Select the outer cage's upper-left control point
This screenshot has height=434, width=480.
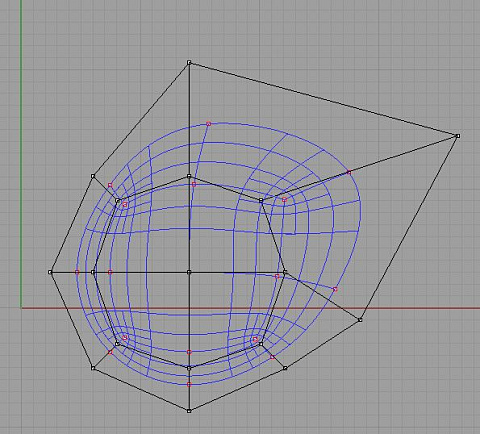pyautogui.click(x=93, y=176)
